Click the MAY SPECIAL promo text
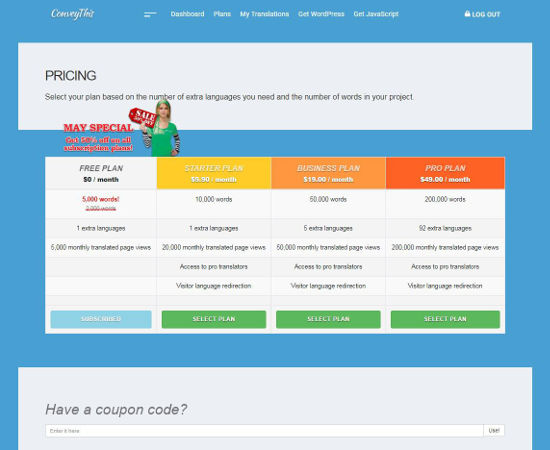550x450 pixels. pos(98,128)
